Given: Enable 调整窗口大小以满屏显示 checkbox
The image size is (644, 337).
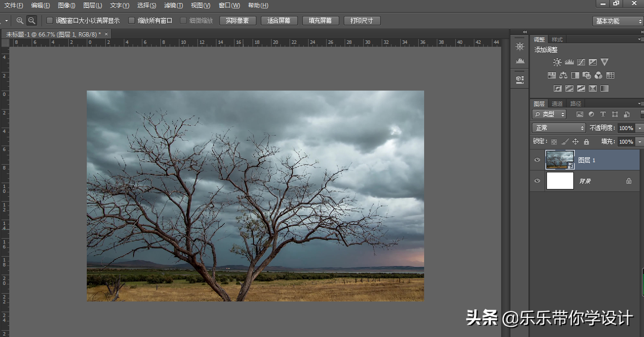Looking at the screenshot, I should 50,20.
